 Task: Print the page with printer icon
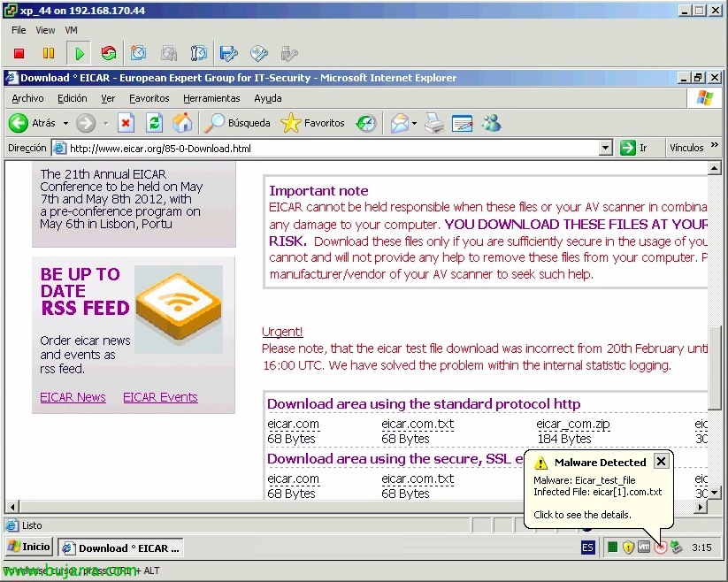coord(434,123)
